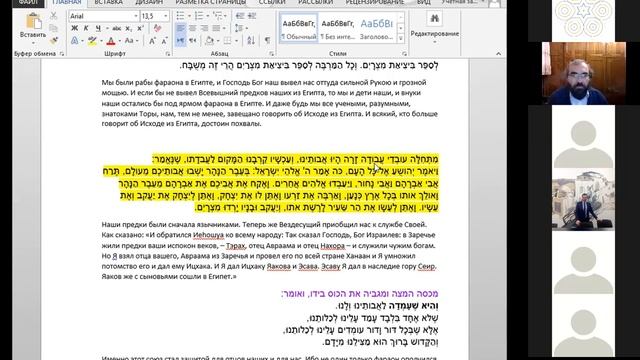640x360 pixels.
Task: Apply red font color
Action: pyautogui.click(x=111, y=40)
